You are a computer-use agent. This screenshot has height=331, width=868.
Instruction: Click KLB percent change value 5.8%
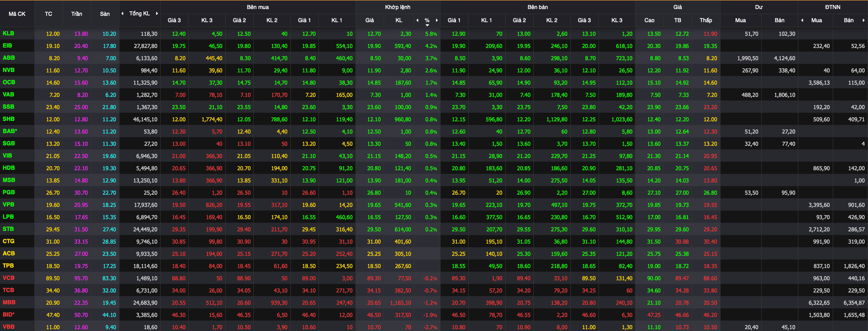tap(431, 34)
